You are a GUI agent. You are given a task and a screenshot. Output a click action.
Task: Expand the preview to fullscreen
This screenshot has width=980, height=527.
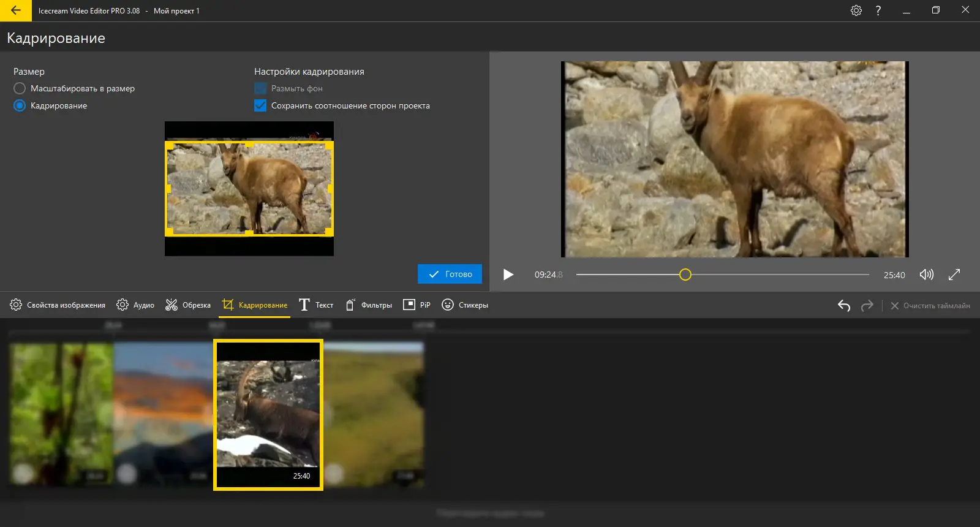pyautogui.click(x=954, y=275)
